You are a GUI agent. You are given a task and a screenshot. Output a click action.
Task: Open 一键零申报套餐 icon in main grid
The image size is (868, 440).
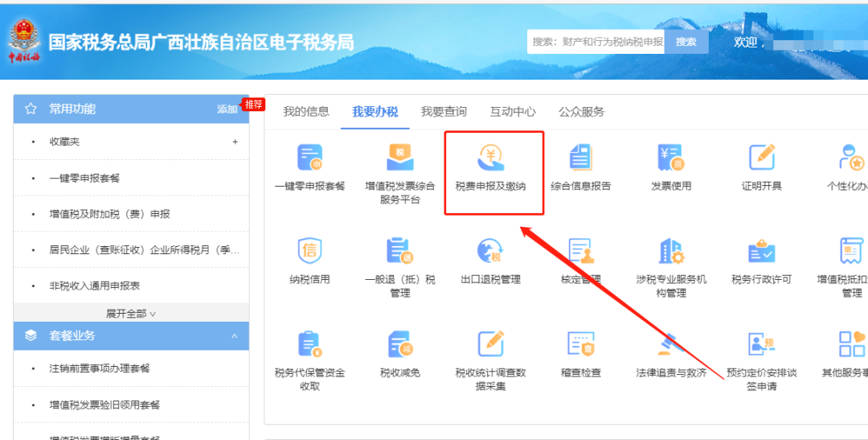[x=310, y=158]
